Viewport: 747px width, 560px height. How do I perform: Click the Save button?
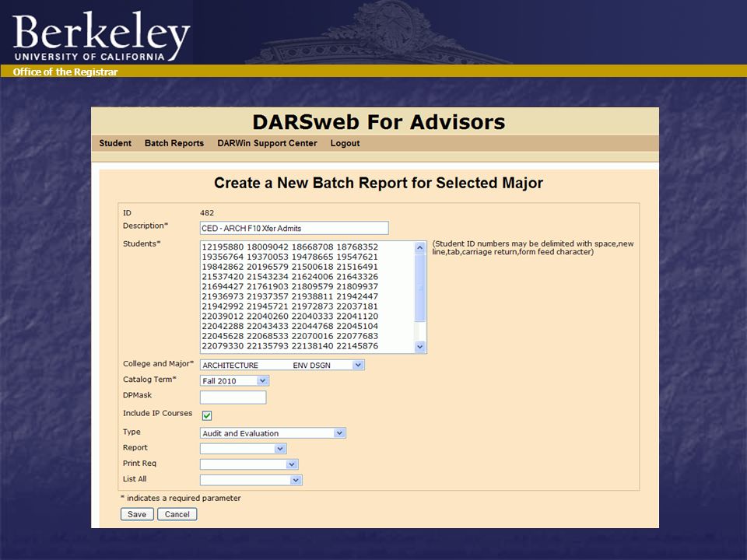[x=137, y=514]
